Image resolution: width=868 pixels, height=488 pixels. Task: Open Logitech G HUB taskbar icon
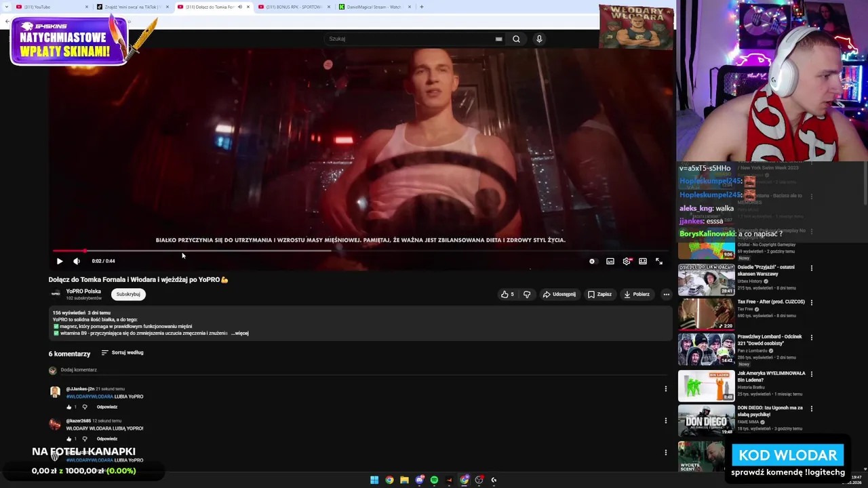point(494,480)
